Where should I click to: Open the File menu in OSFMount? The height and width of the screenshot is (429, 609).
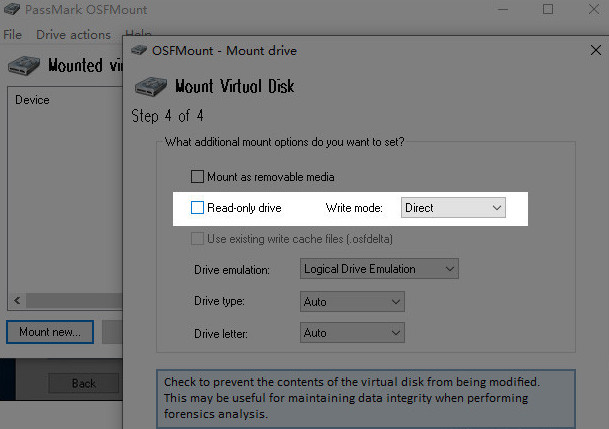point(12,35)
